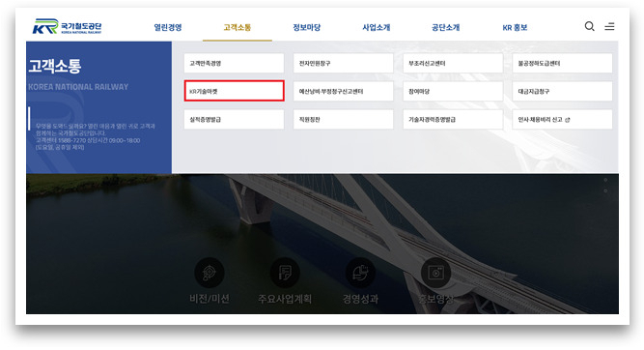Open the KR 홍보 top menu
This screenshot has width=644, height=350.
pos(515,28)
